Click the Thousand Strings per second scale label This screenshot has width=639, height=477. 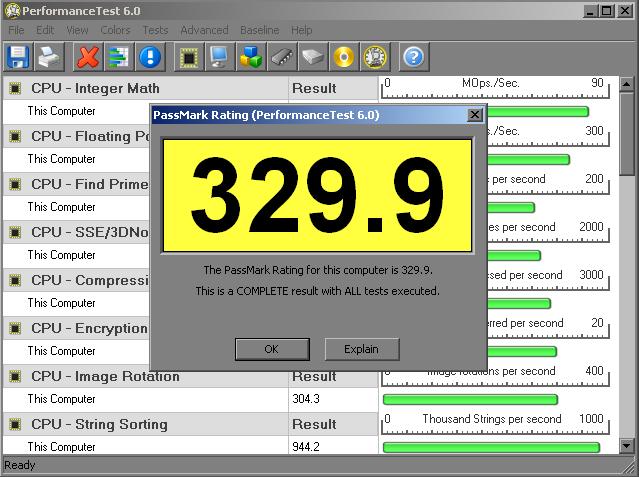(x=492, y=419)
